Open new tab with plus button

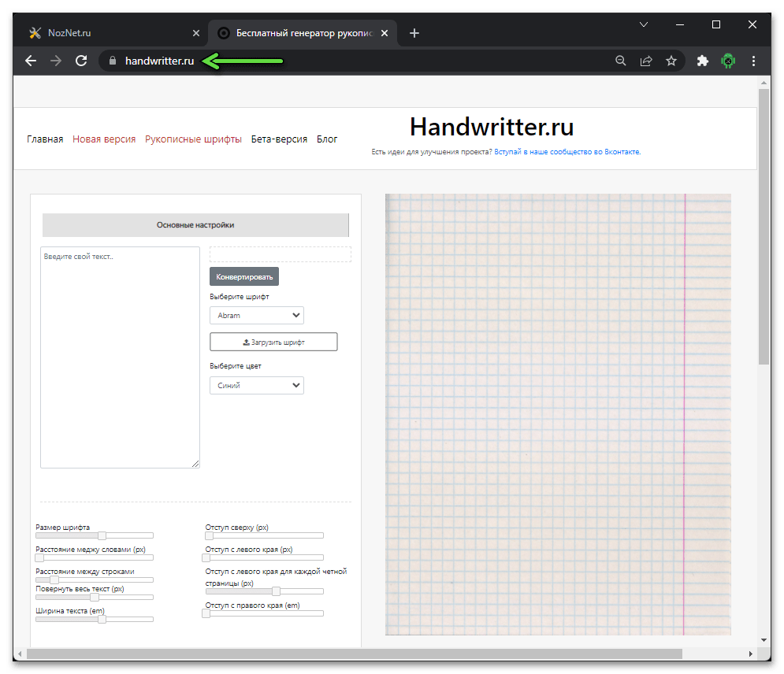coord(414,33)
